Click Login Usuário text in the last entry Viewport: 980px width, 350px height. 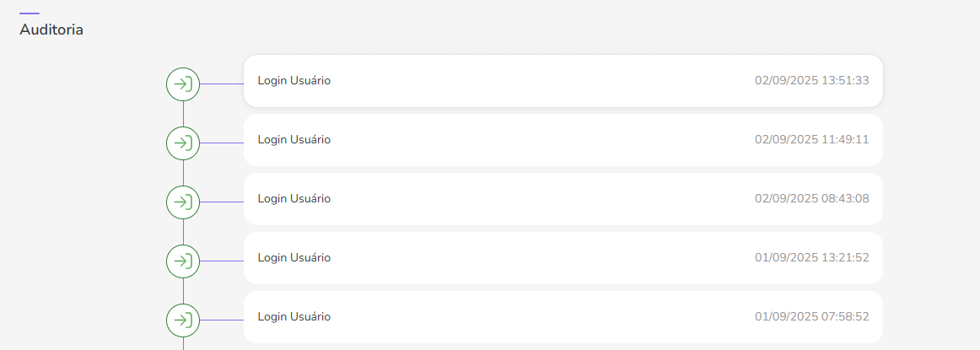coord(294,317)
